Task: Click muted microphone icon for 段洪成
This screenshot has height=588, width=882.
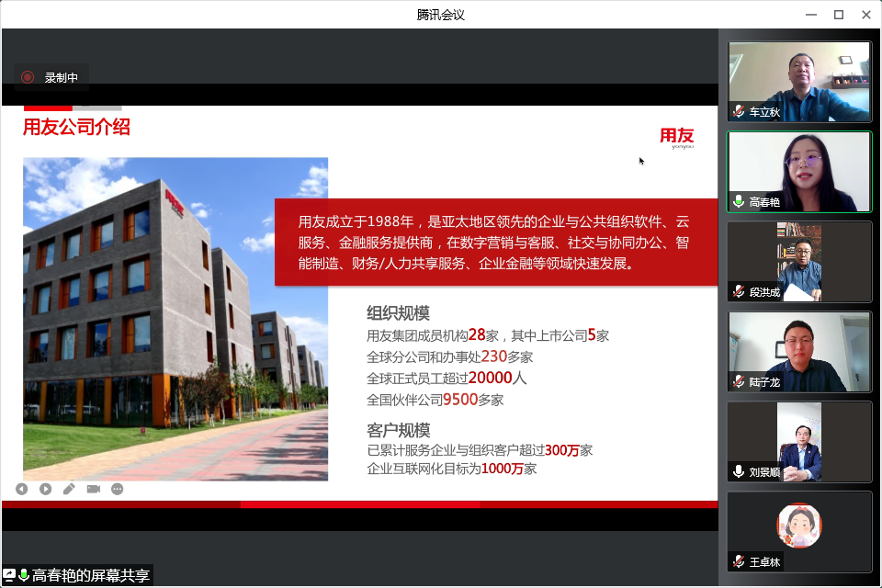Action: point(739,291)
